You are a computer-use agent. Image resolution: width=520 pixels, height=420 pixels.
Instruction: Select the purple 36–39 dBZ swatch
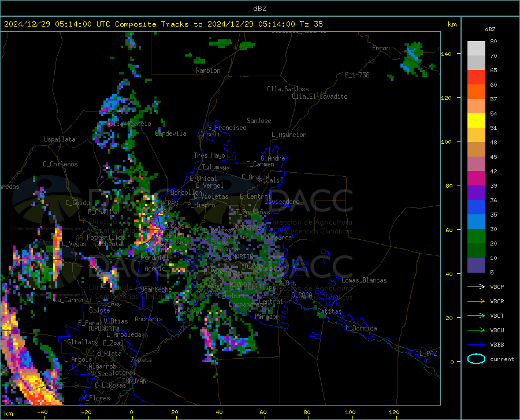pyautogui.click(x=476, y=193)
